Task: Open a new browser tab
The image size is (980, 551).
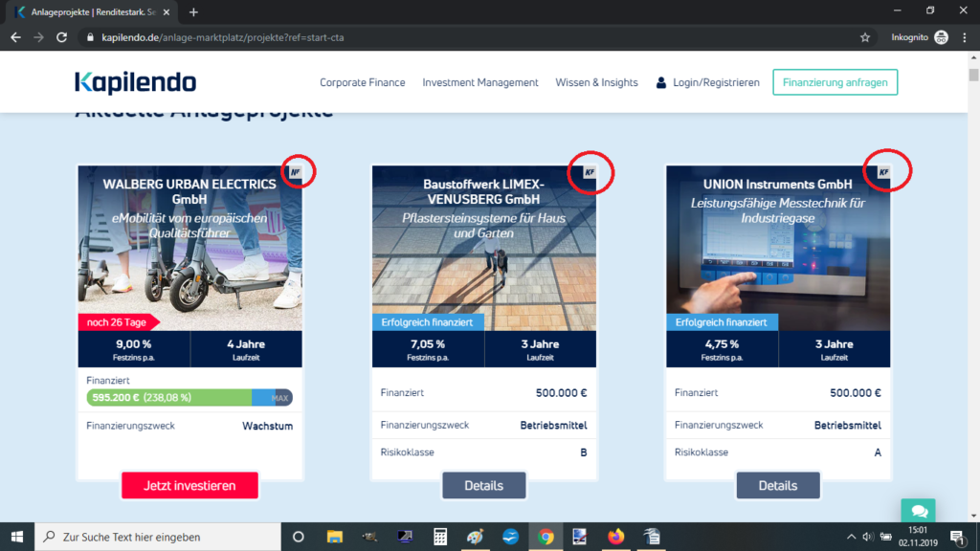Action: (x=193, y=11)
